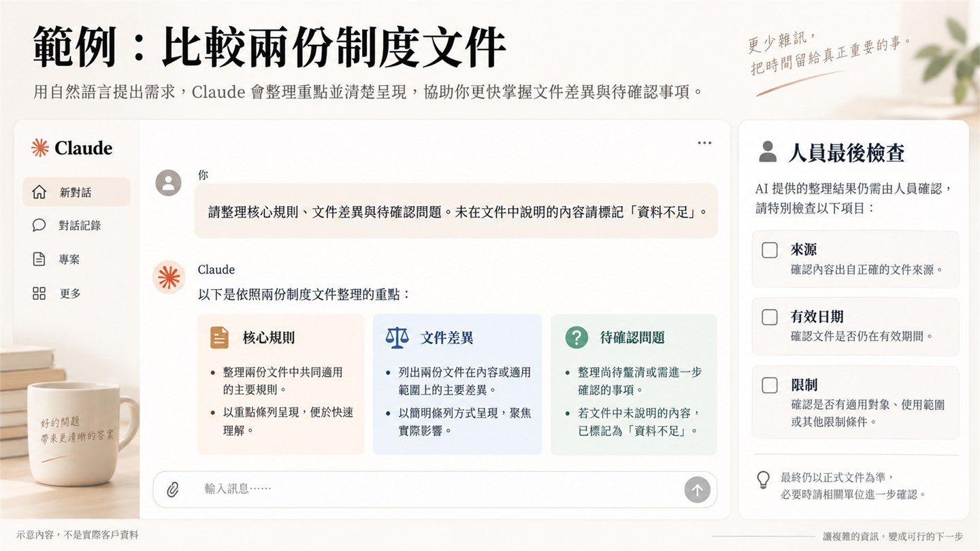
Task: Click the chat bubble icon beside 對話記錄
Action: coord(39,225)
